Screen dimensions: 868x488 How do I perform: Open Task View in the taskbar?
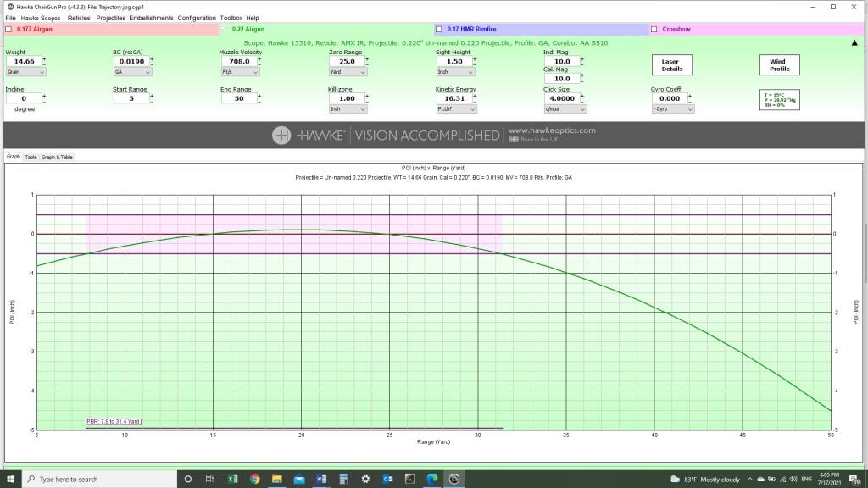tap(209, 480)
